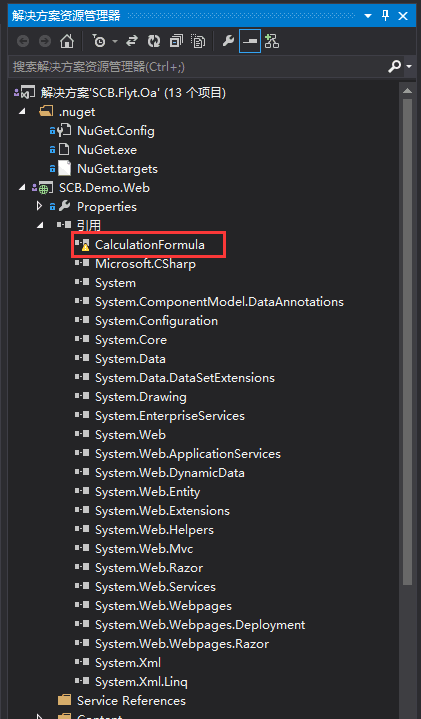Toggle auto-hide pin on panel title
The image size is (421, 719).
(x=385, y=16)
